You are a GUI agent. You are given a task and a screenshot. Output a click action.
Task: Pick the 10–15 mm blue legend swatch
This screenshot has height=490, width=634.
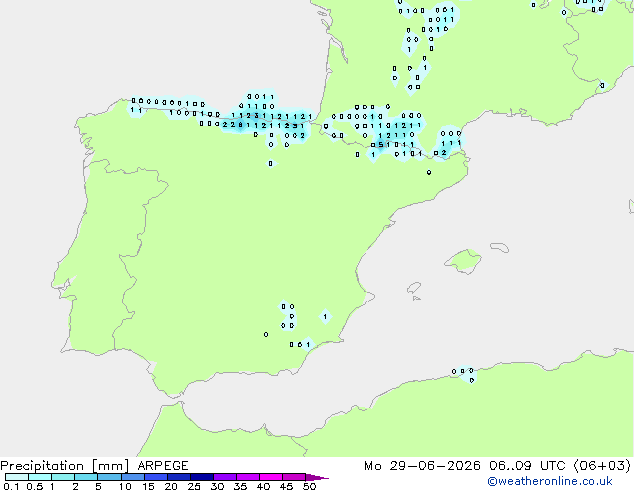[x=132, y=477]
